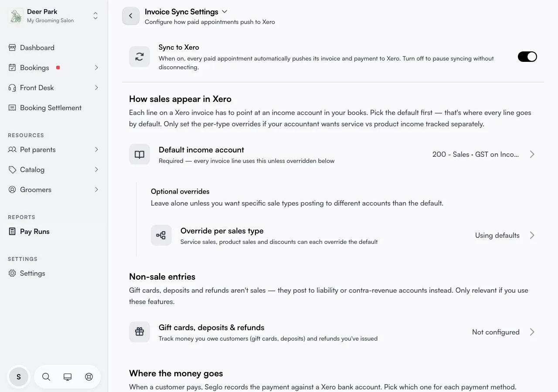558x392 pixels.
Task: Click the My Grooming Salon subtitle
Action: pos(50,20)
